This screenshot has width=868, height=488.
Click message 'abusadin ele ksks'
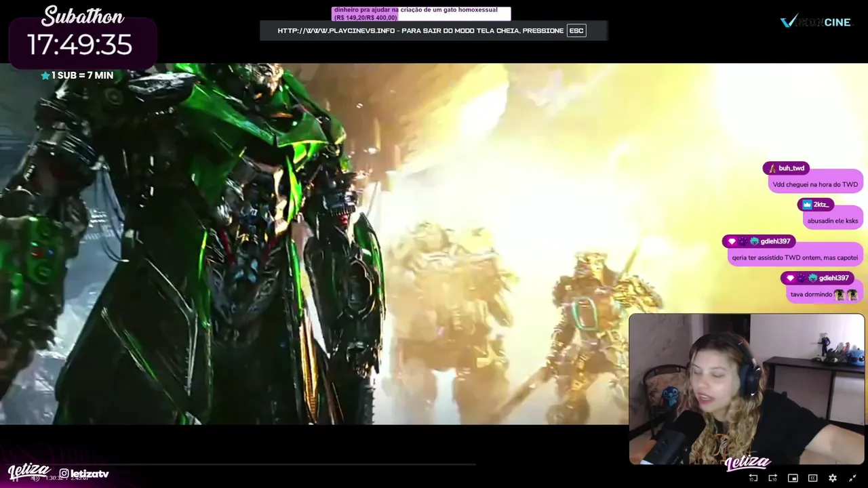click(833, 221)
